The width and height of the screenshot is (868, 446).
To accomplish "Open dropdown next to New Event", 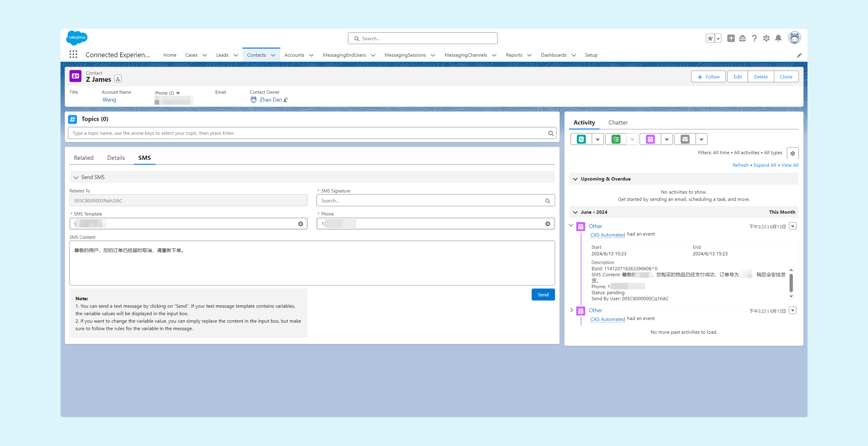I will [667, 139].
